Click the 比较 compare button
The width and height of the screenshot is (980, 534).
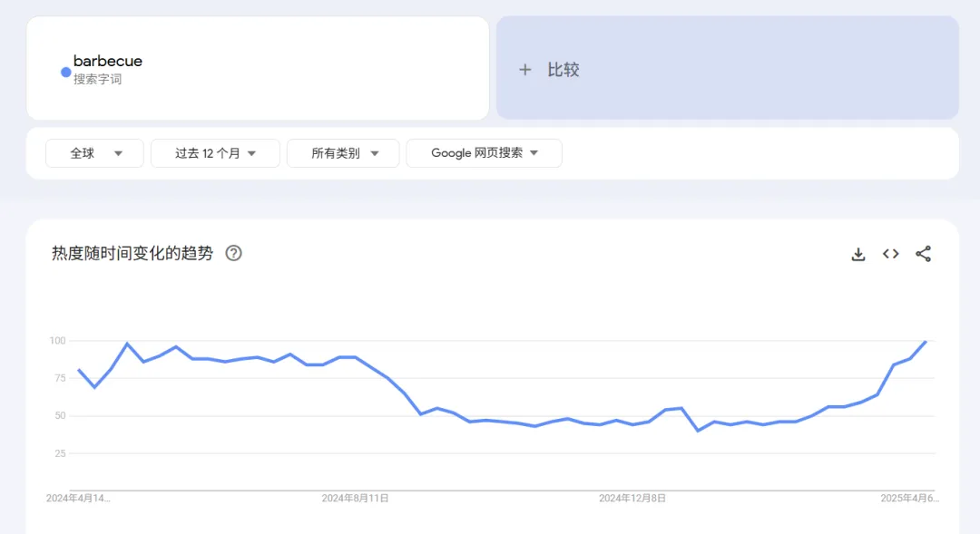[563, 70]
